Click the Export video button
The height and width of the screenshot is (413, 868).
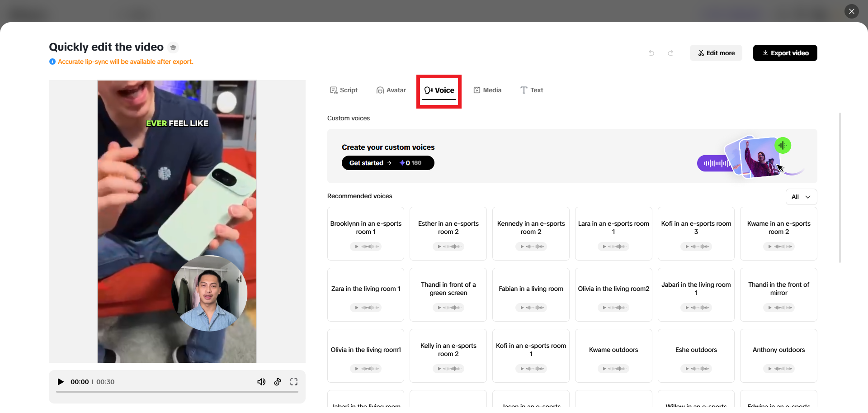click(785, 53)
